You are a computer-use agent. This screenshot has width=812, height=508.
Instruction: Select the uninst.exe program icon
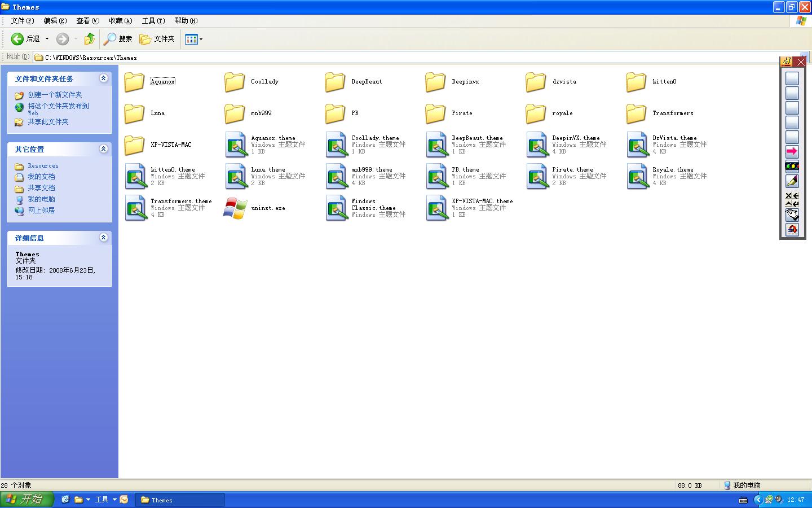click(x=235, y=208)
